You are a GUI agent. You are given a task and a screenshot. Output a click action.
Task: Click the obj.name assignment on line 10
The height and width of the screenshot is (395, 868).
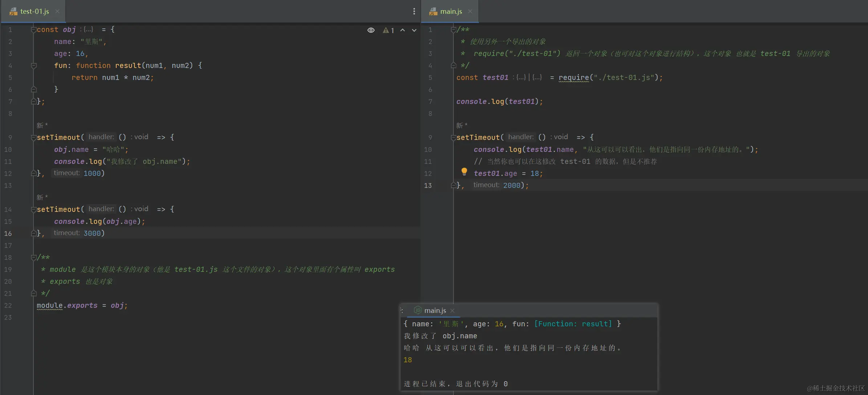tap(91, 149)
